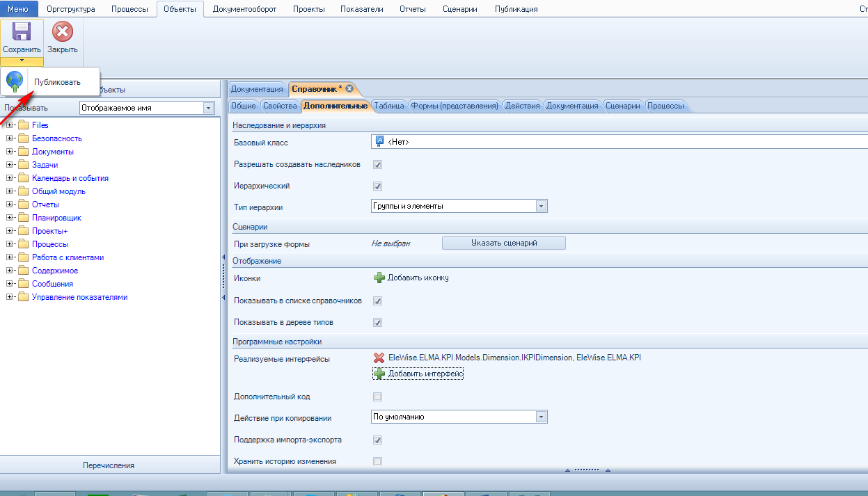868x496 pixels.
Task: Click the Перечисления panel button
Action: 109,465
